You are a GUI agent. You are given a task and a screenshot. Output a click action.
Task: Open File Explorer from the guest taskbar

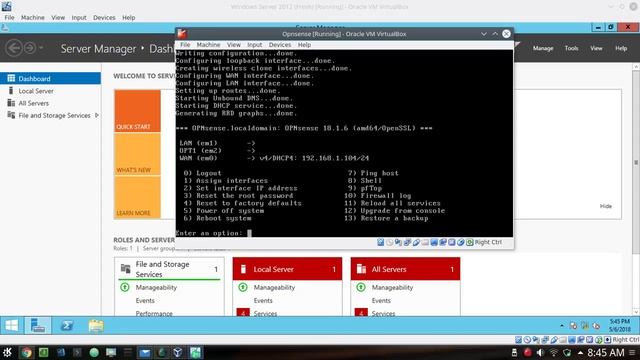(96, 326)
